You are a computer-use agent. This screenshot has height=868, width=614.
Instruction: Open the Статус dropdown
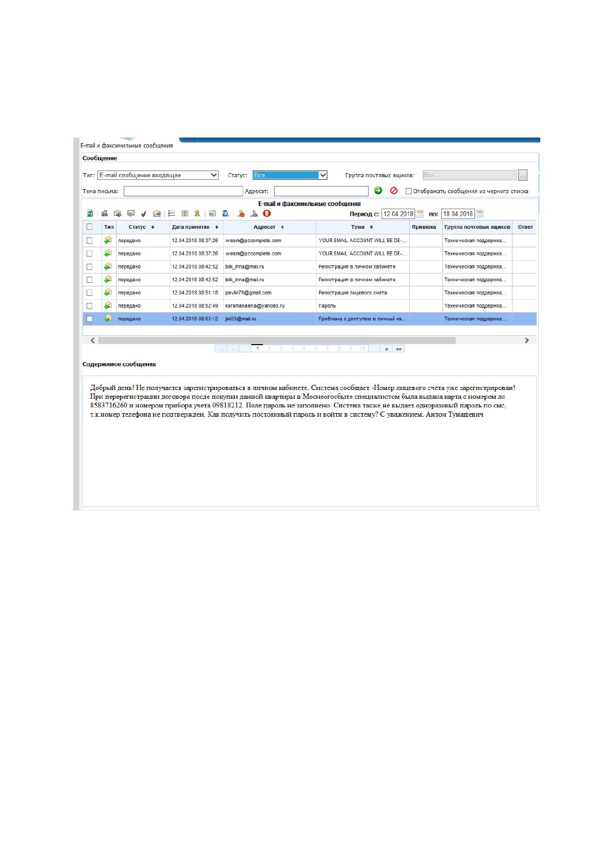coord(290,175)
